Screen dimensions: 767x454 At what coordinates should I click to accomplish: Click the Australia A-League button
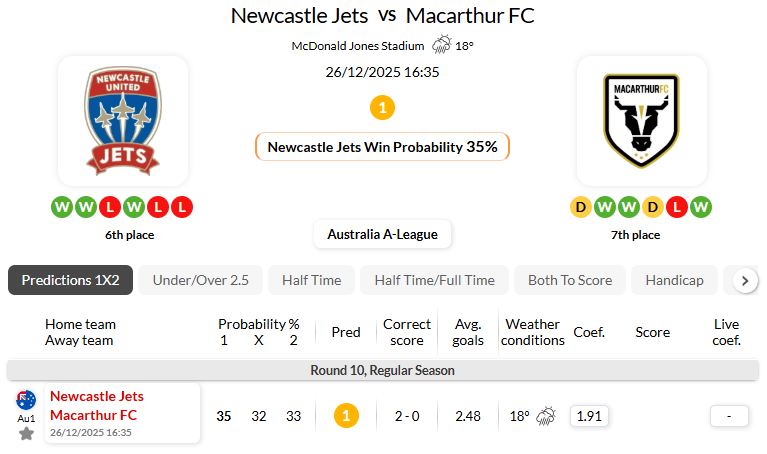pyautogui.click(x=382, y=235)
